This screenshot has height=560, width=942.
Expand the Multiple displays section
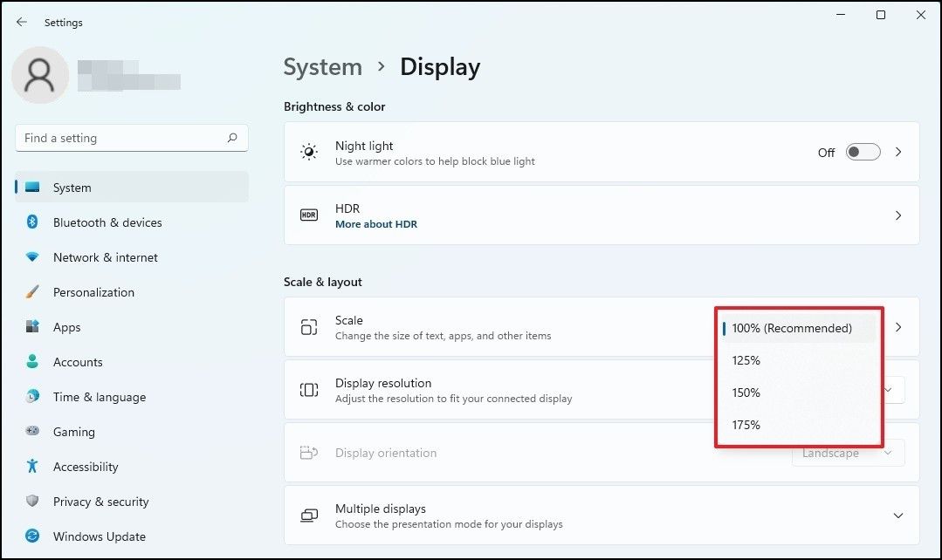pyautogui.click(x=897, y=516)
